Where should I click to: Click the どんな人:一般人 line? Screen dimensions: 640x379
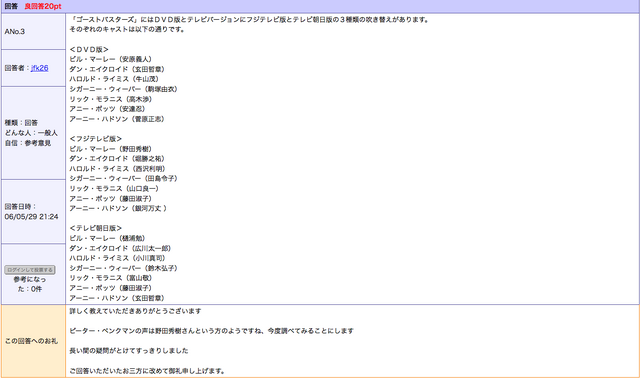(x=31, y=133)
